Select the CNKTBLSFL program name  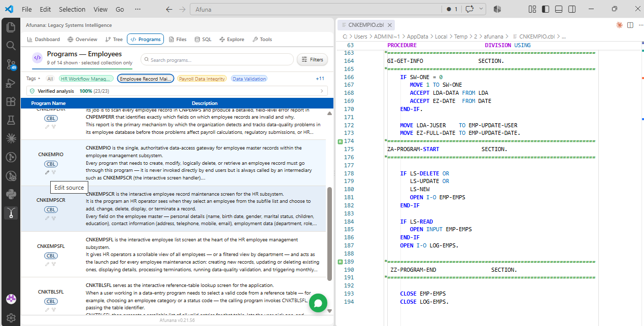[x=51, y=292]
